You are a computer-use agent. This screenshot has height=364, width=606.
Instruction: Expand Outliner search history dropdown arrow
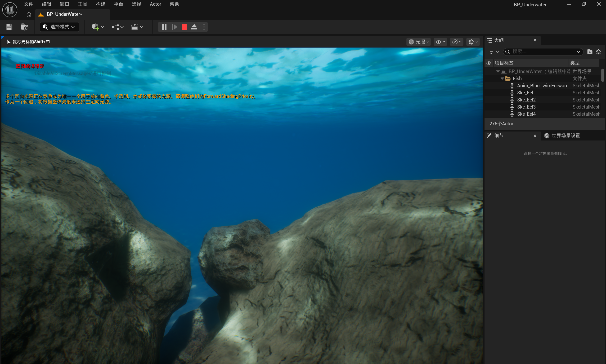tap(578, 52)
